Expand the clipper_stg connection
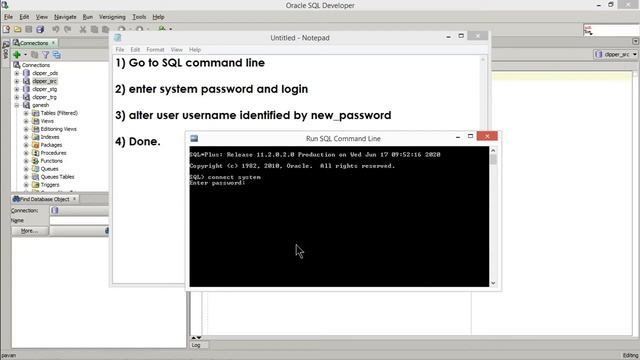This screenshot has width=640, height=360. (x=17, y=89)
